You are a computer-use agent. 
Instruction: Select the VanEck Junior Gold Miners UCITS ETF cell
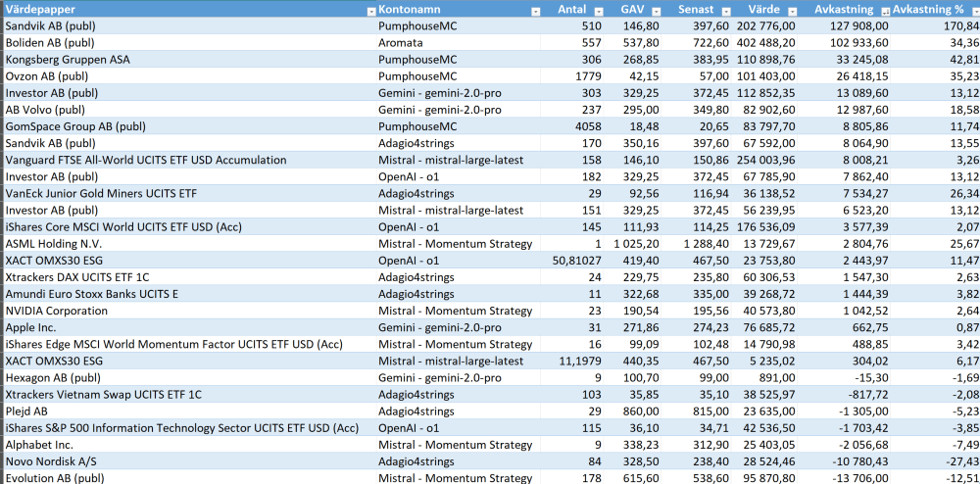point(189,194)
